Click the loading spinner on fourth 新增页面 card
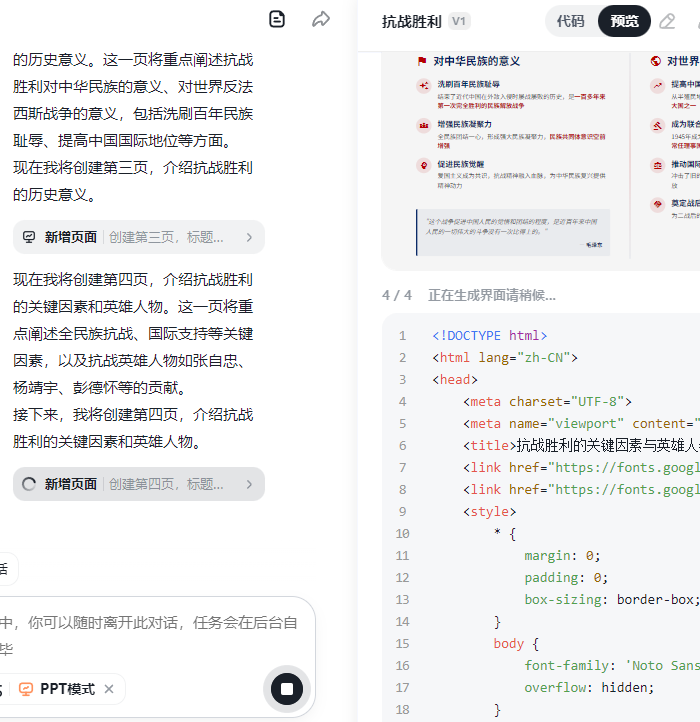 point(29,484)
